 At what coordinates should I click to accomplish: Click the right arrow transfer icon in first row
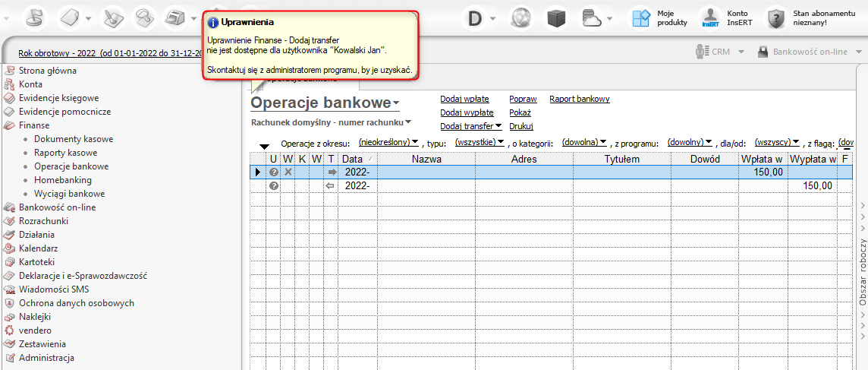tap(332, 172)
